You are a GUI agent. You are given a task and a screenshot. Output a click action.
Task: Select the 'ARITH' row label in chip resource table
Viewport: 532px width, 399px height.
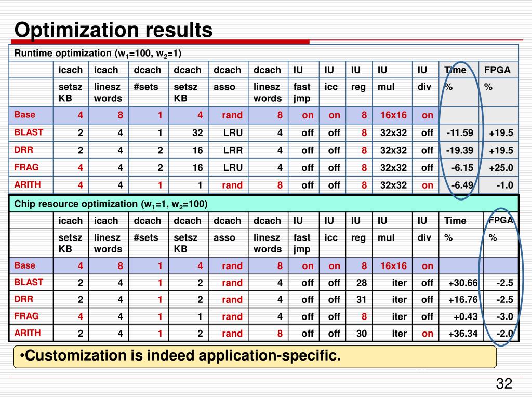coord(28,333)
